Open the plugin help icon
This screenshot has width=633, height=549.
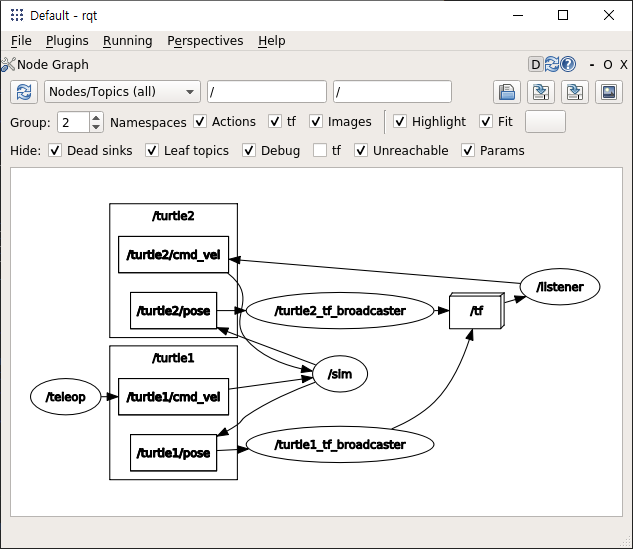pyautogui.click(x=568, y=64)
